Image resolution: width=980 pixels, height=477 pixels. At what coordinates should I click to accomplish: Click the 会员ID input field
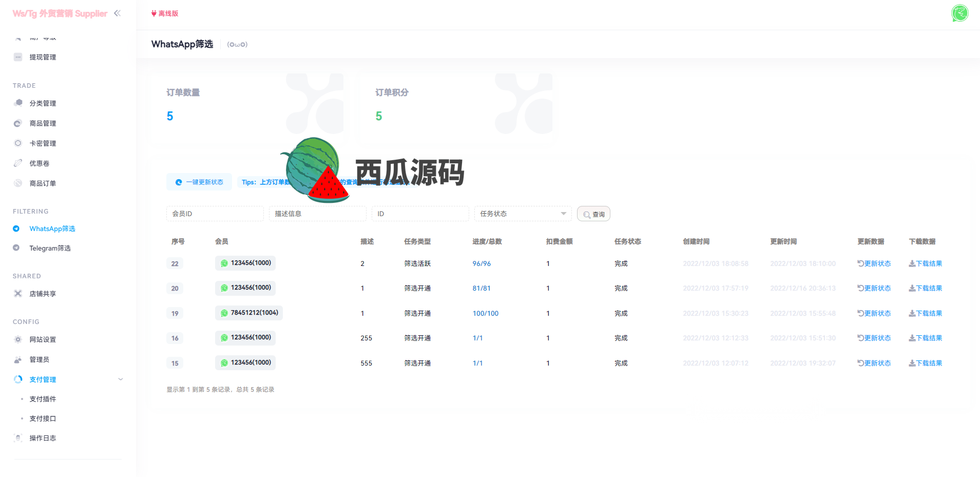(215, 214)
